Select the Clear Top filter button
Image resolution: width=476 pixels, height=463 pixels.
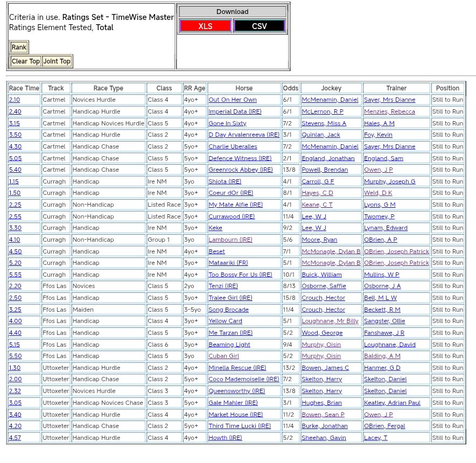pos(26,61)
